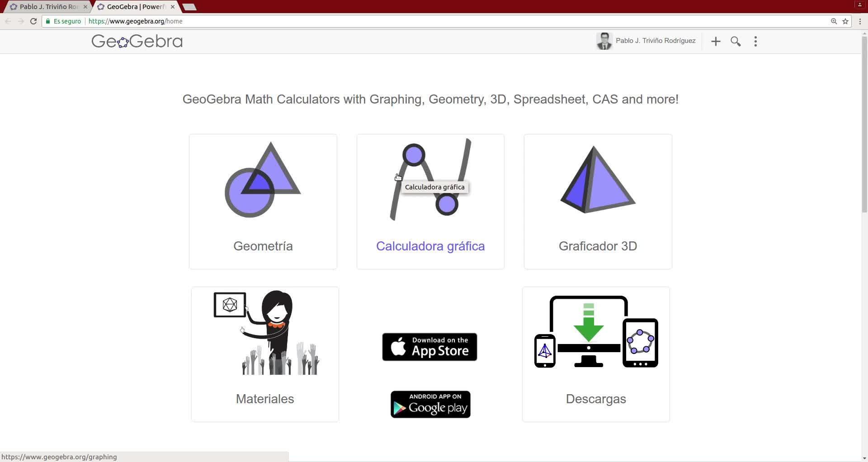Bookmark the page with the star icon
Viewport: 868px width, 462px height.
click(x=845, y=21)
